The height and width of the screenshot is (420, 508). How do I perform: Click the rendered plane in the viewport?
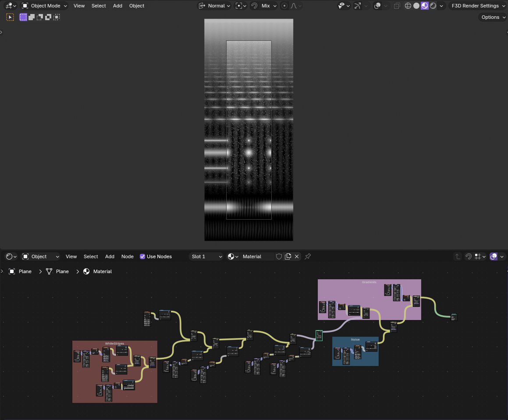[x=249, y=130]
